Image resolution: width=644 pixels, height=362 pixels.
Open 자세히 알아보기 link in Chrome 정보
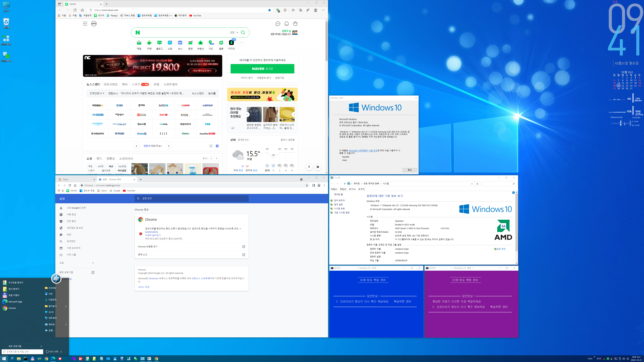tap(153, 235)
